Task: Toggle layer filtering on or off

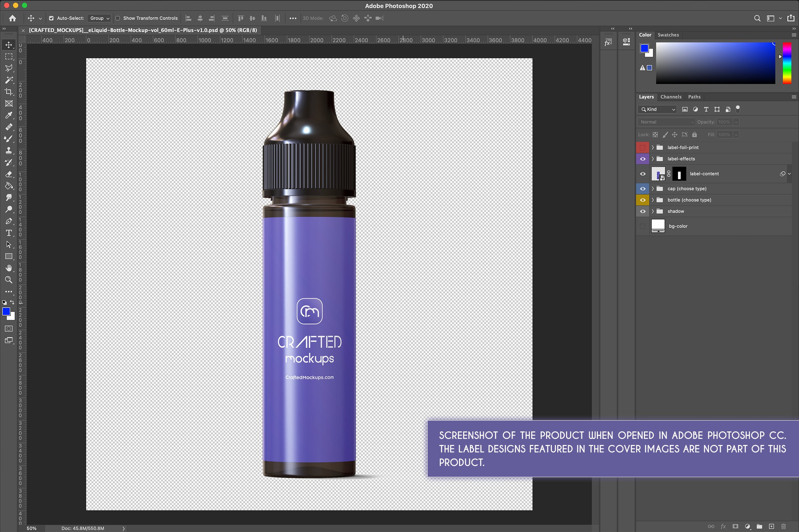Action: tap(738, 109)
